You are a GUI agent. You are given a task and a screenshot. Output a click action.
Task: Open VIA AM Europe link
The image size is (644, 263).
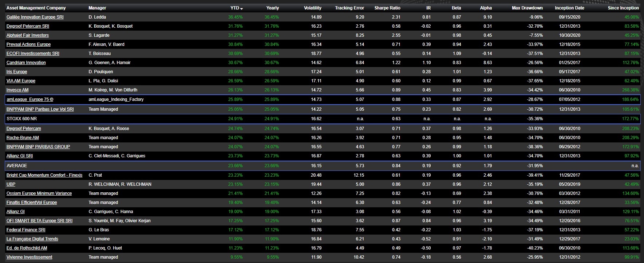click(x=21, y=81)
